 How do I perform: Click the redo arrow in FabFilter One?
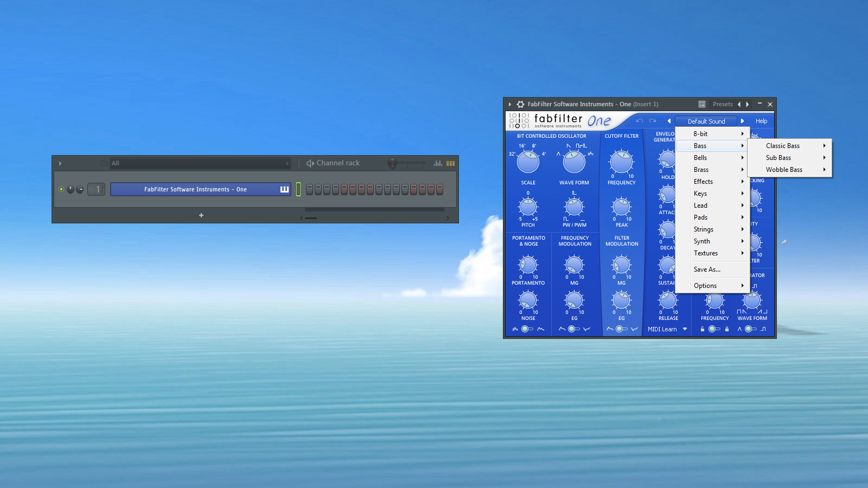pyautogui.click(x=653, y=121)
